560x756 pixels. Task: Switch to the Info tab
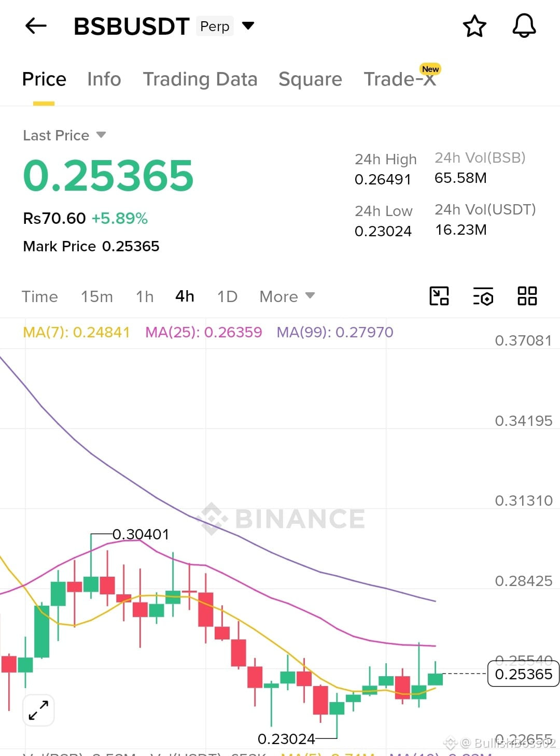click(104, 79)
